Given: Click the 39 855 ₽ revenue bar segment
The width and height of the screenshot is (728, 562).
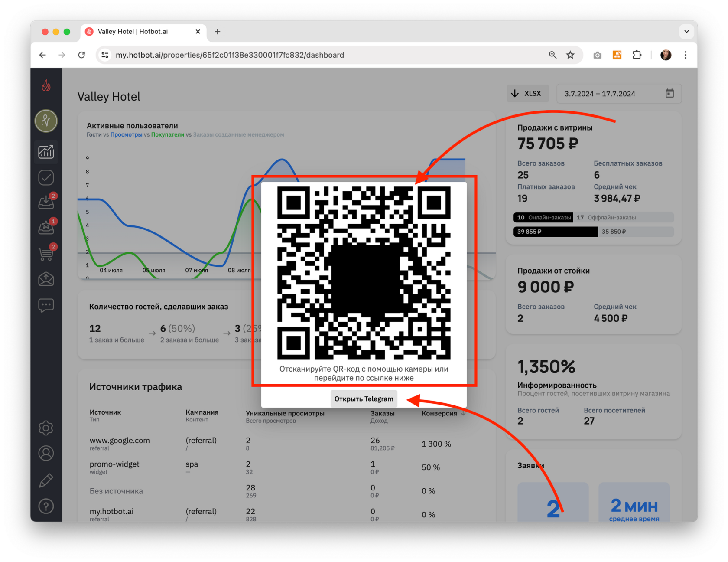Looking at the screenshot, I should (x=556, y=232).
